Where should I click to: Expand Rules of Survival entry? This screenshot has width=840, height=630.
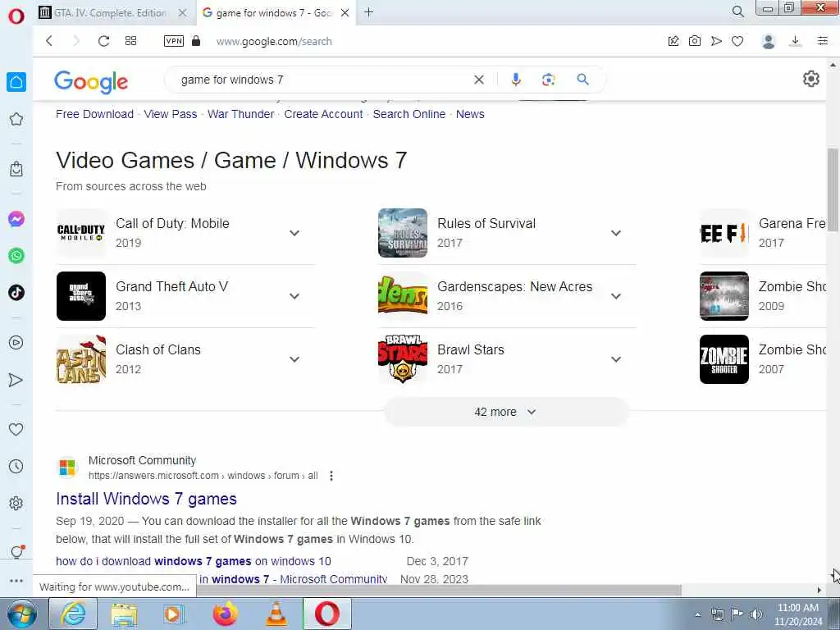(x=616, y=233)
